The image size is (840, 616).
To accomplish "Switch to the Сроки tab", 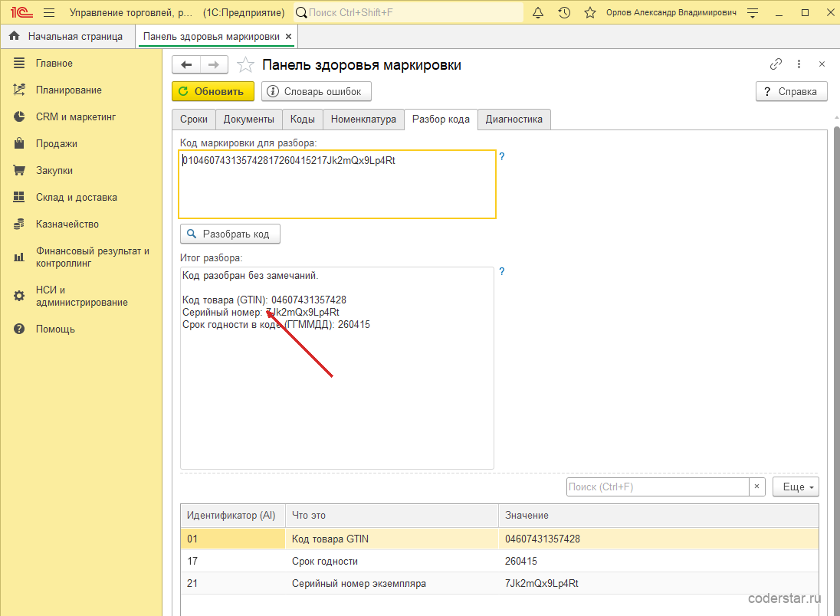I will tap(193, 119).
